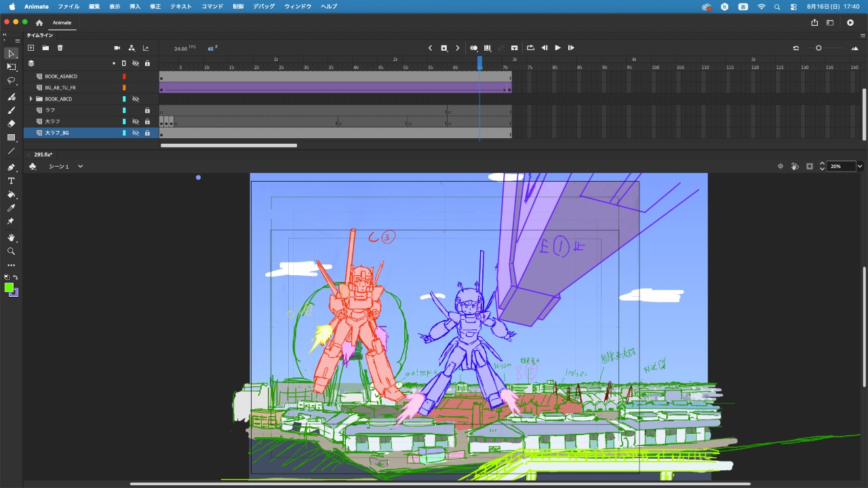The width and height of the screenshot is (868, 488).
Task: Toggle onion skin in timeline
Action: pyautogui.click(x=474, y=48)
